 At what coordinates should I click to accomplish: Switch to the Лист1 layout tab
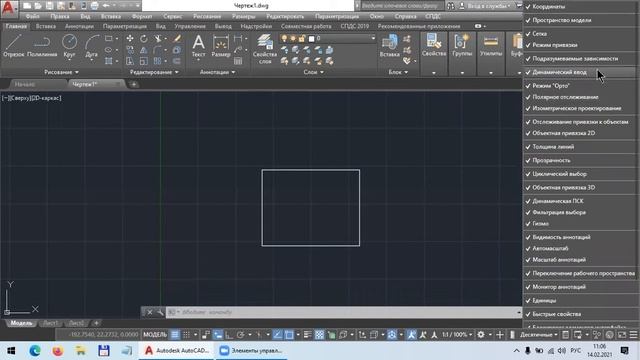pos(51,323)
